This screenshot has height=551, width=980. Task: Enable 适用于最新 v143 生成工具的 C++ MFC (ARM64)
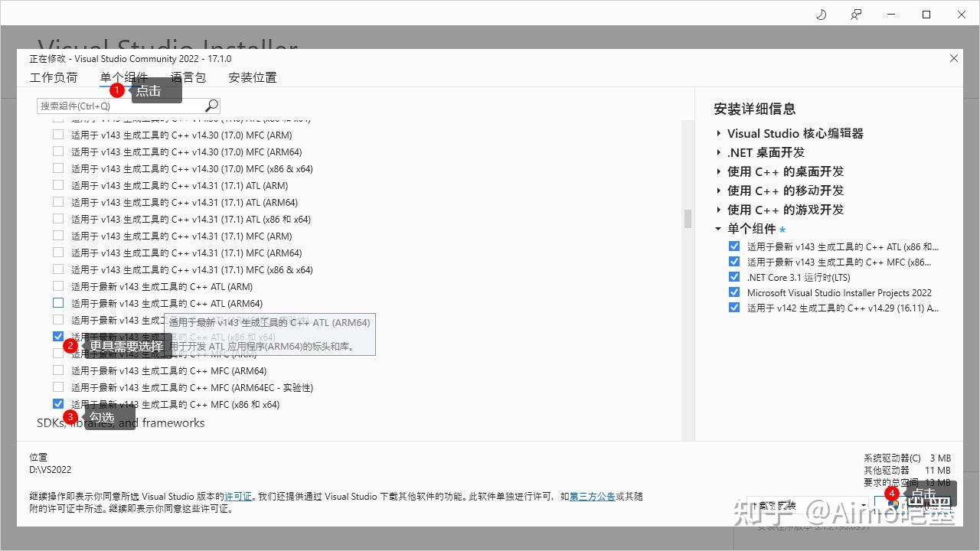57,370
